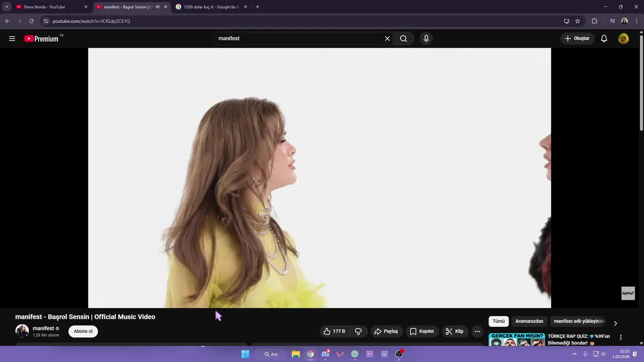This screenshot has height=362, width=644.
Task: Subscribe with the Abone ol button
Action: pyautogui.click(x=83, y=331)
